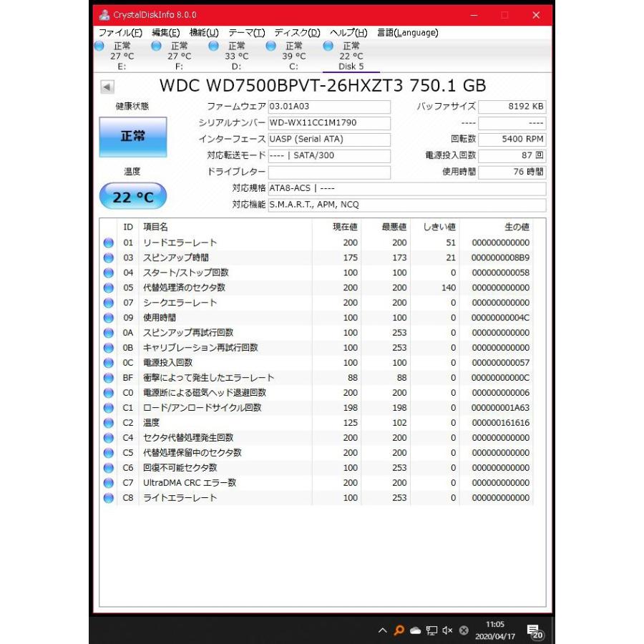Open the 言語(Language) menu
Screen dimensions: 644x644
[407, 32]
